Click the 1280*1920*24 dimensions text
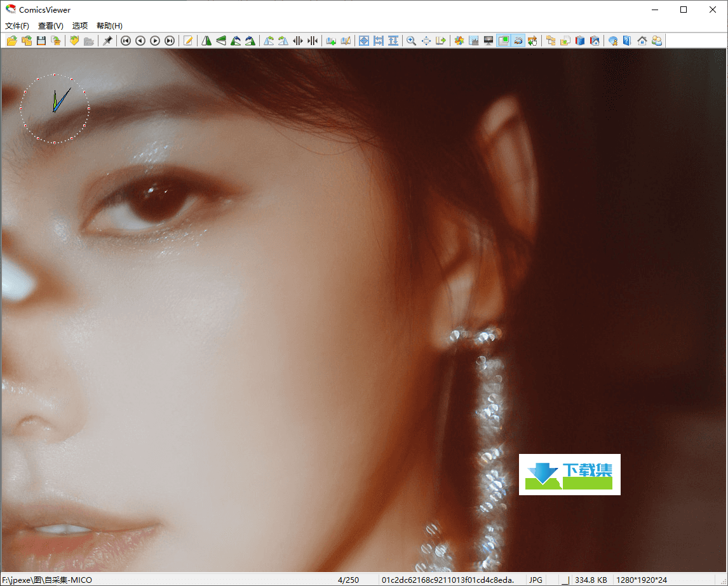 click(x=642, y=580)
